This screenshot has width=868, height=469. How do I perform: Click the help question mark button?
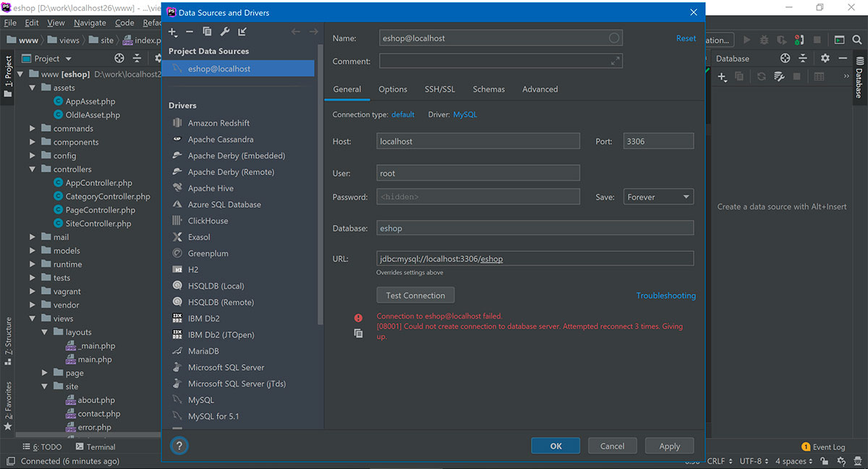[178, 446]
